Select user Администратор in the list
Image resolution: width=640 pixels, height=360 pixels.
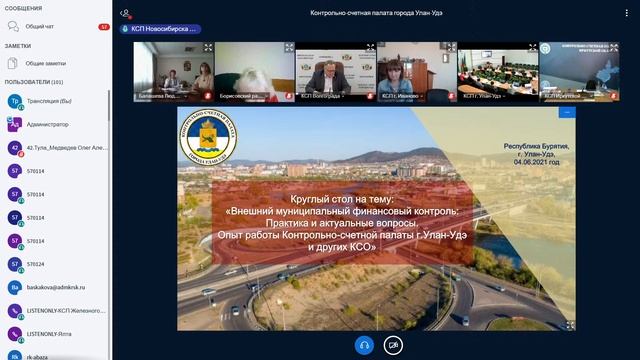(x=56, y=124)
